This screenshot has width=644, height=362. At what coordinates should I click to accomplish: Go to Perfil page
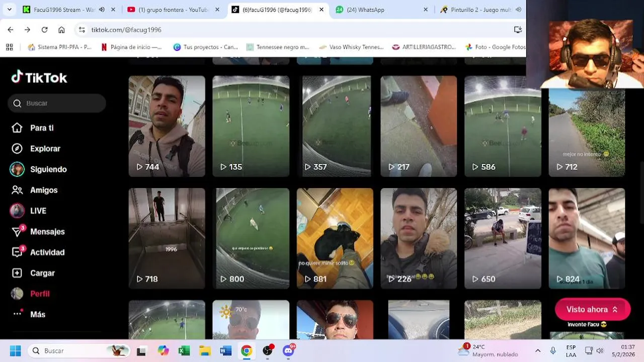point(31,294)
